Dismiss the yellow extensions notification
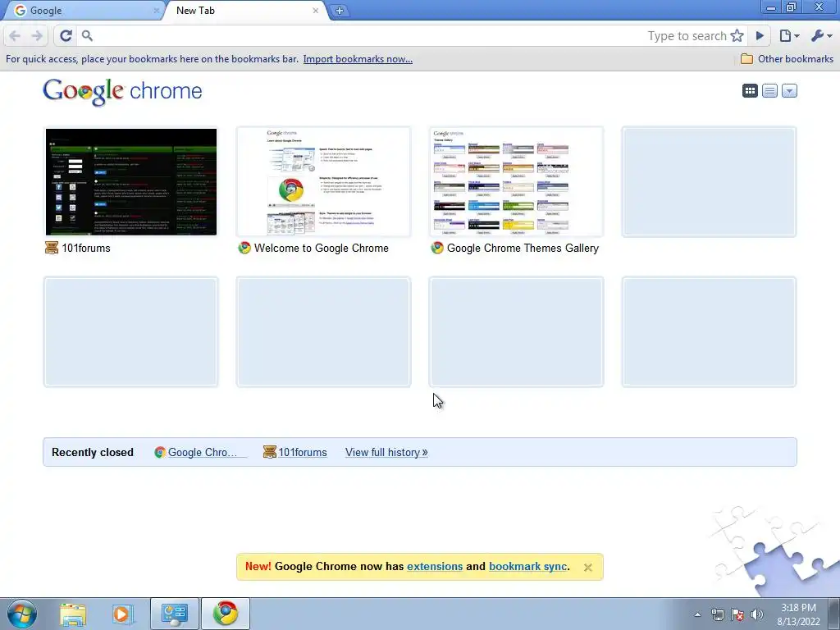Image resolution: width=840 pixels, height=630 pixels. click(x=587, y=568)
